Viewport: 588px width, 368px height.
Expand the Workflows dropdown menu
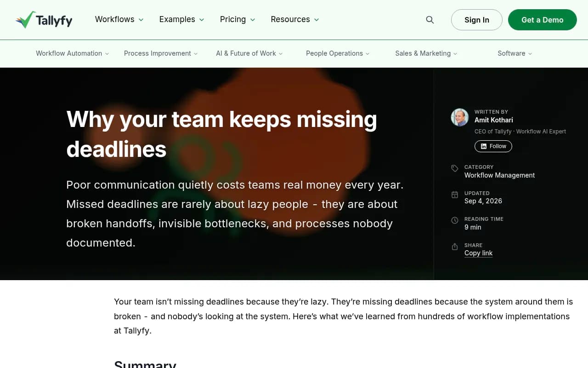(119, 19)
